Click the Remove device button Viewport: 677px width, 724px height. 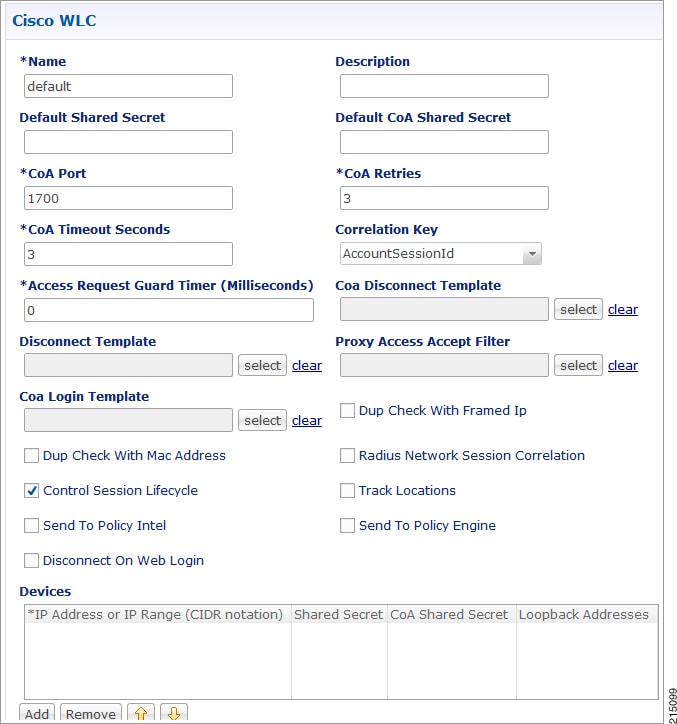point(91,714)
